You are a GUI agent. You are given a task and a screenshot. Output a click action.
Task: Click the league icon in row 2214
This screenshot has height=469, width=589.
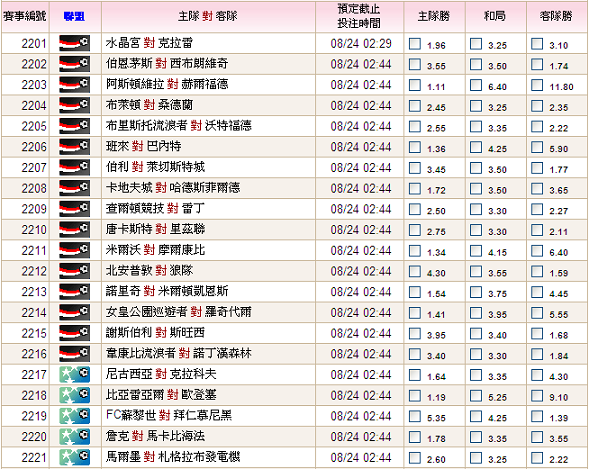point(74,312)
